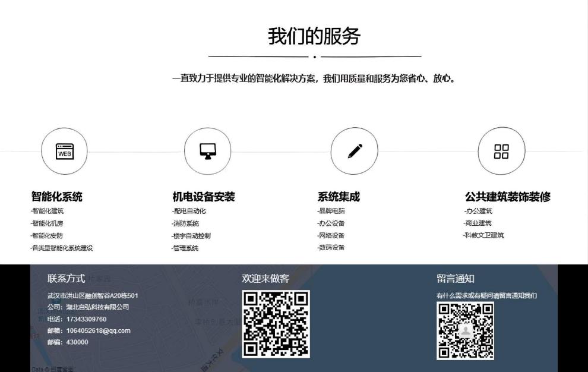588x372 pixels.
Task: Select the 机电设备安装 heading
Action: (204, 197)
